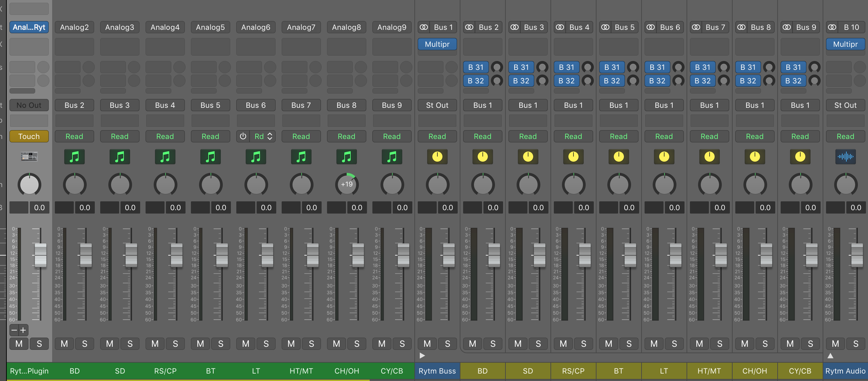Click the CH/OH pan knob showing +19
This screenshot has height=381, width=868.
[346, 184]
